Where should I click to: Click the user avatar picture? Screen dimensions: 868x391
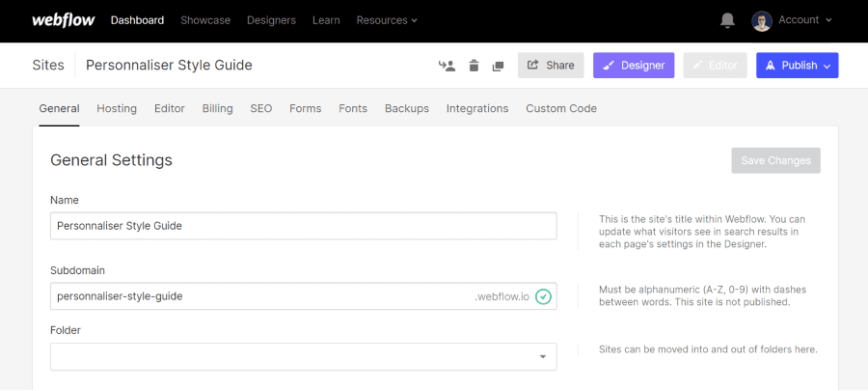(762, 21)
